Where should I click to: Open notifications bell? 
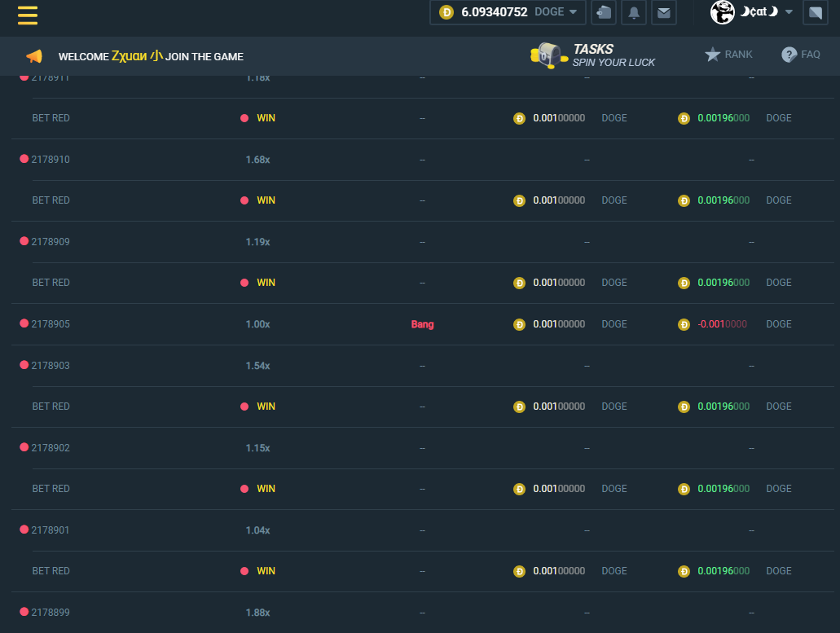(634, 12)
